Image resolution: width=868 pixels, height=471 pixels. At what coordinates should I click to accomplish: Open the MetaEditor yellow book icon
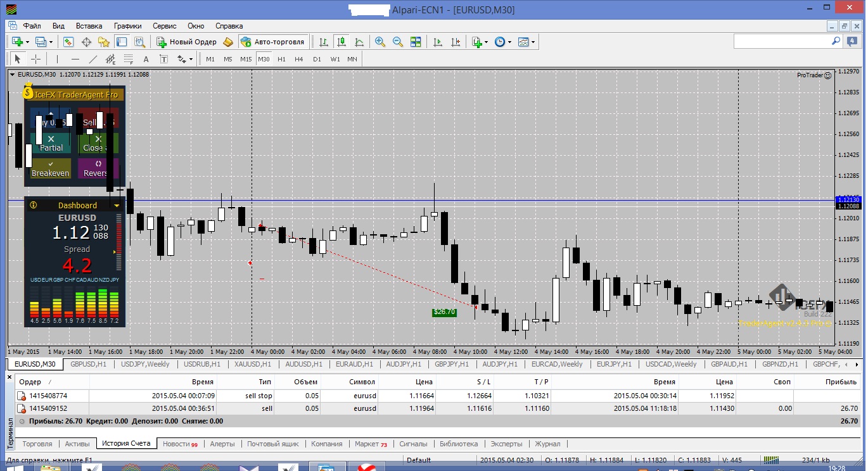(x=228, y=42)
